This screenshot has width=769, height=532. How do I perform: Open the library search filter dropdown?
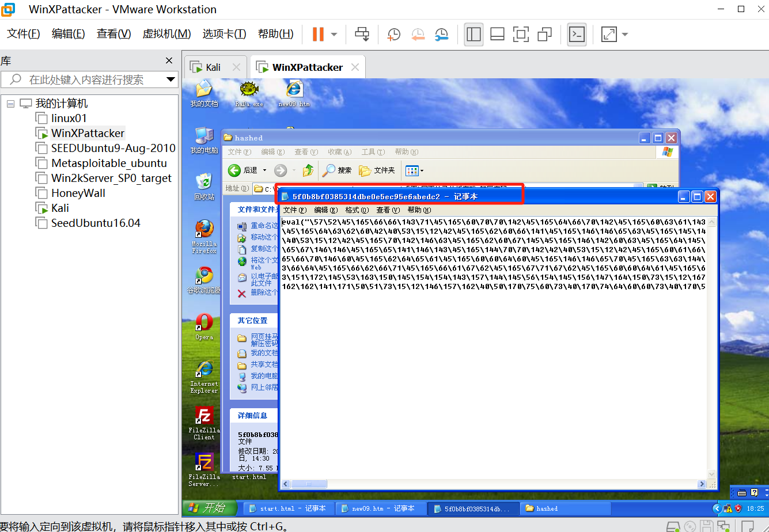[x=171, y=79]
